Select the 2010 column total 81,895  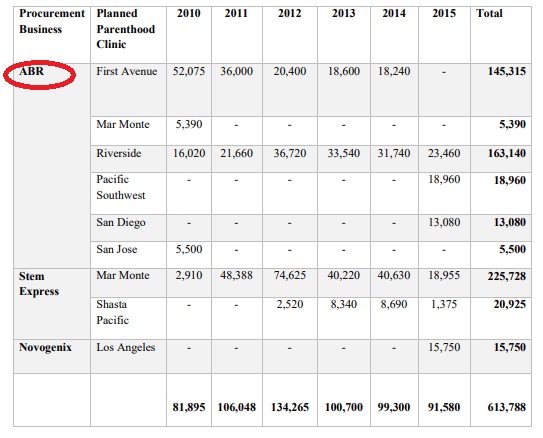pos(189,407)
